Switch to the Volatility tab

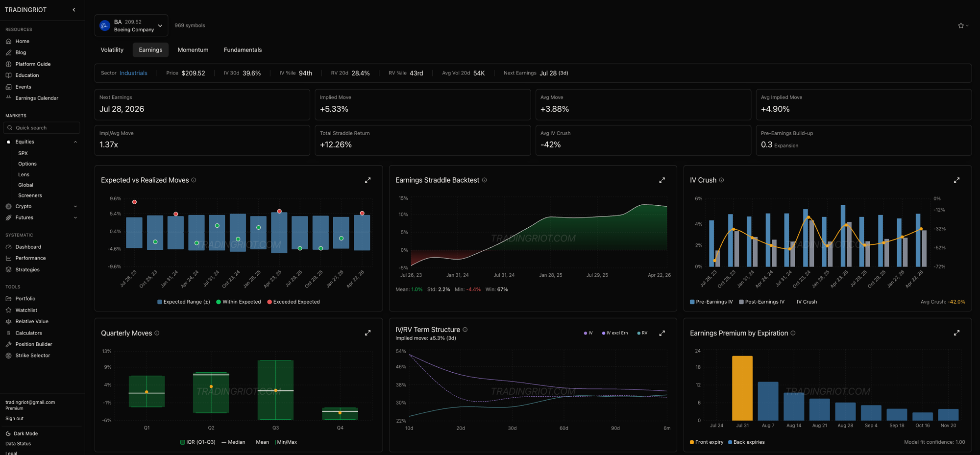pos(112,50)
